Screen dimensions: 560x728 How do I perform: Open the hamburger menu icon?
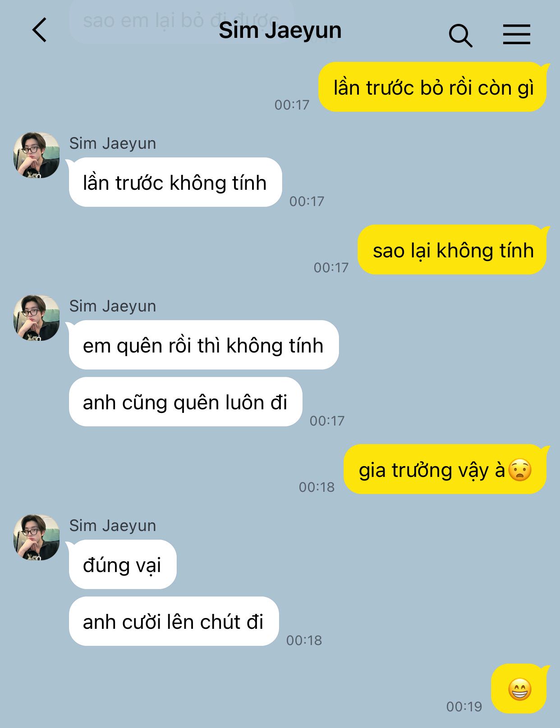(x=517, y=34)
